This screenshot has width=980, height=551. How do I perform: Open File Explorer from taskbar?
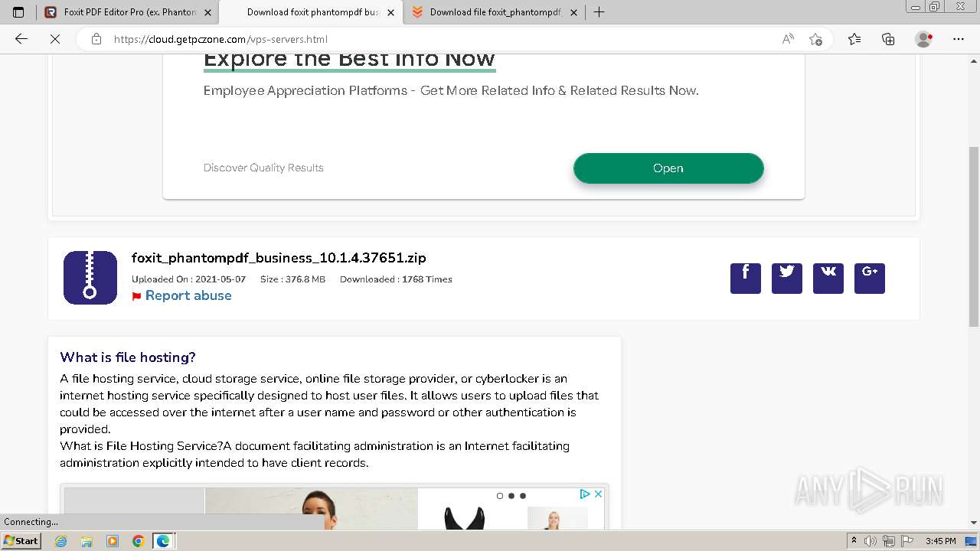coord(87,541)
